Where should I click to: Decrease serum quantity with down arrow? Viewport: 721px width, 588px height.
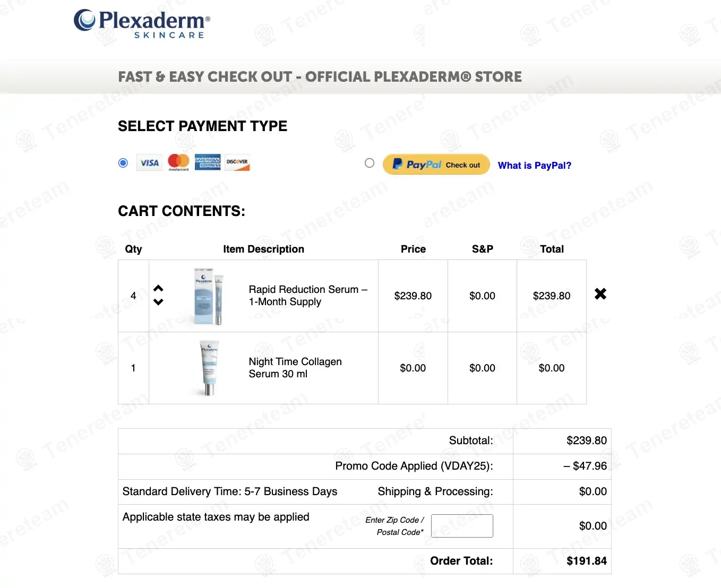click(x=158, y=302)
